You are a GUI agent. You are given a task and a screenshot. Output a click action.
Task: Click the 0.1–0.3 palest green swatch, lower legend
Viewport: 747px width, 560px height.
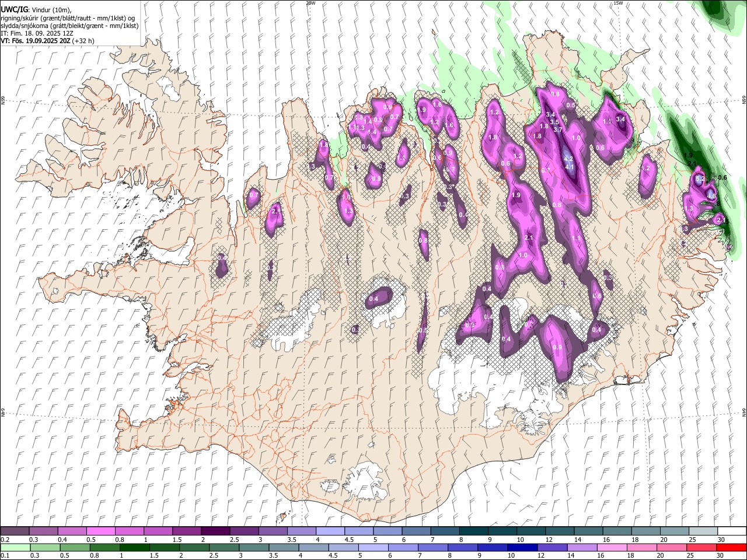click(x=15, y=547)
